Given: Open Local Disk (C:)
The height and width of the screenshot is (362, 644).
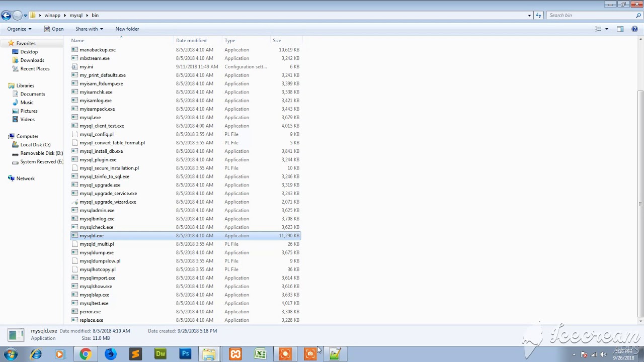Looking at the screenshot, I should pyautogui.click(x=35, y=145).
